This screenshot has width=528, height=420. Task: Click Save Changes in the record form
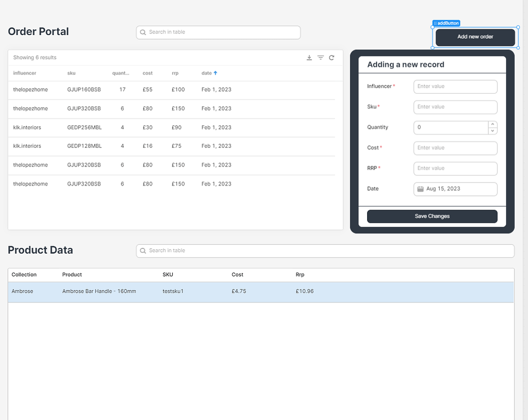[432, 216]
